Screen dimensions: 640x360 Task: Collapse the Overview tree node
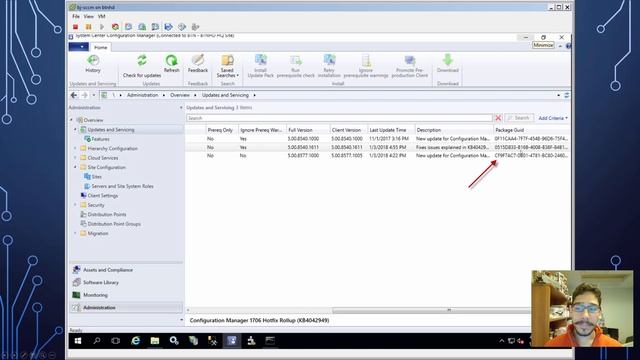pos(71,120)
